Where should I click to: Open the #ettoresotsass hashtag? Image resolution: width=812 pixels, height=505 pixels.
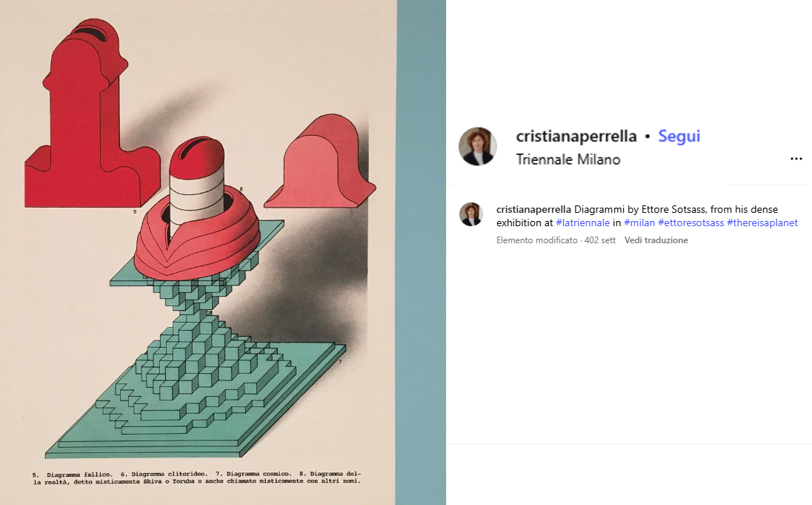[x=690, y=223]
